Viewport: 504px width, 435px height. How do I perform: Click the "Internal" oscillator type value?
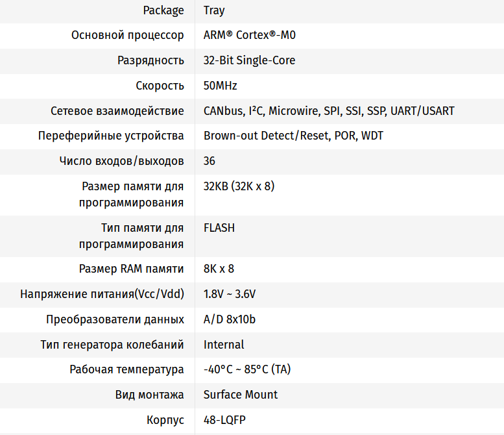[x=224, y=345]
